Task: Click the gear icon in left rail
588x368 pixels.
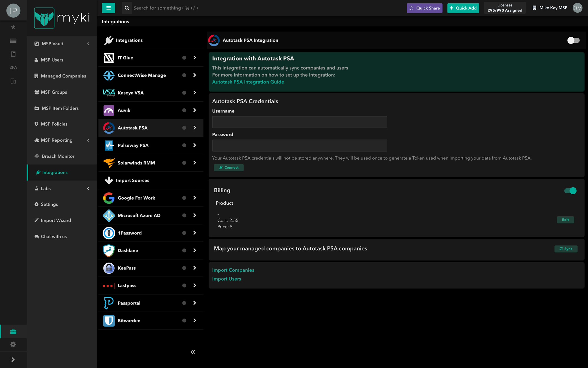Action: (13, 344)
